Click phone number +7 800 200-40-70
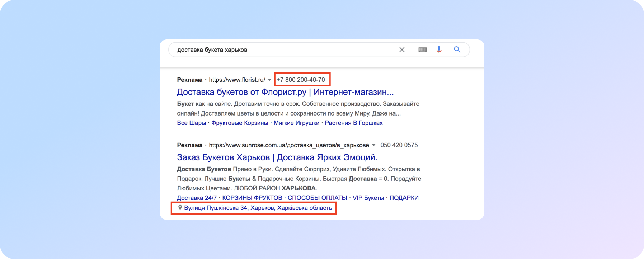This screenshot has width=644, height=259. 301,80
